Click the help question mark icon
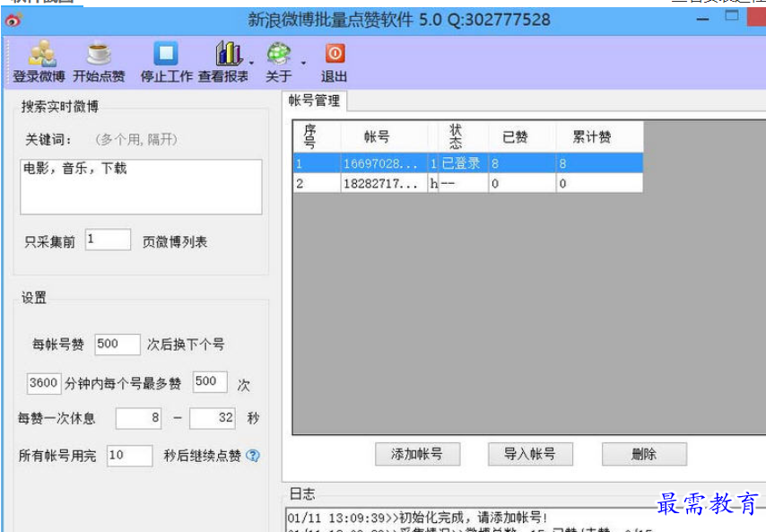Image resolution: width=766 pixels, height=532 pixels. (x=253, y=456)
